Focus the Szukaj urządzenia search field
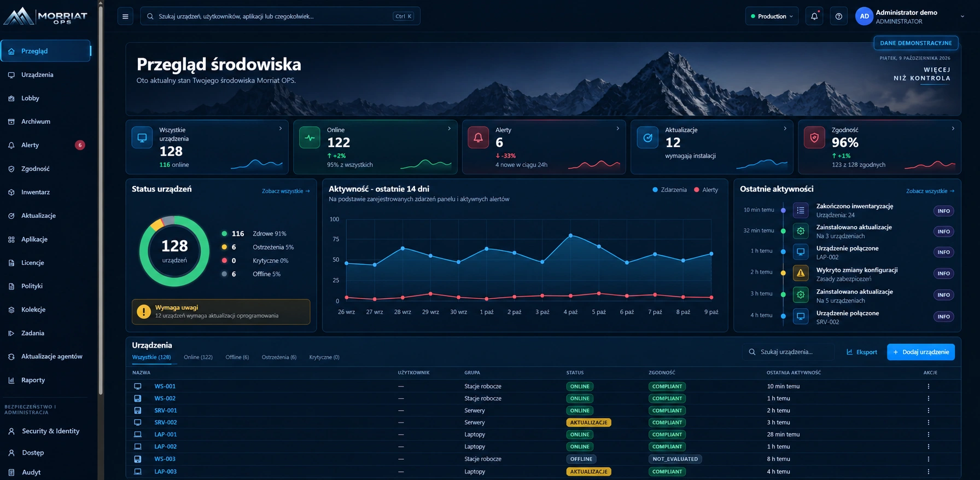The height and width of the screenshot is (480, 980). pyautogui.click(x=789, y=352)
